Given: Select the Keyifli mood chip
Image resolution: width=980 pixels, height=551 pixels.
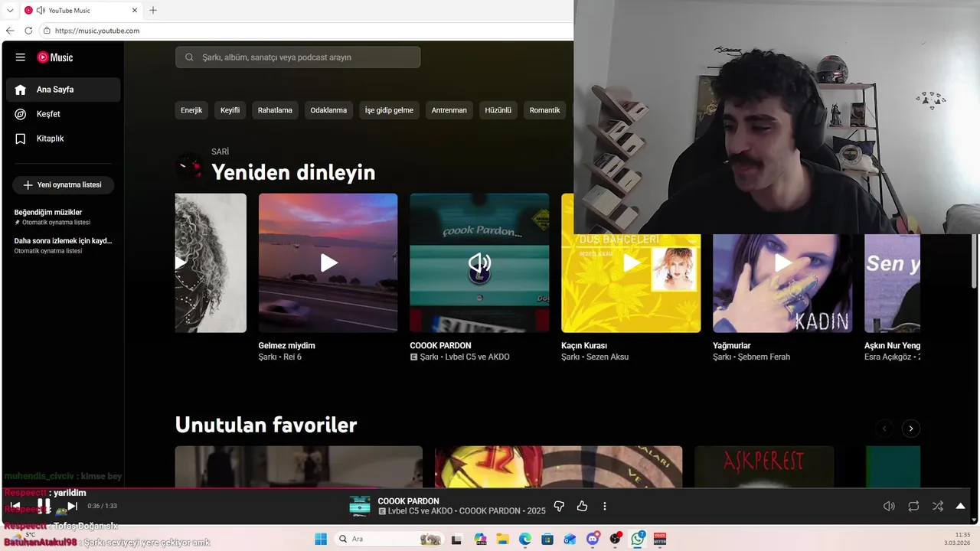Looking at the screenshot, I should tap(230, 110).
